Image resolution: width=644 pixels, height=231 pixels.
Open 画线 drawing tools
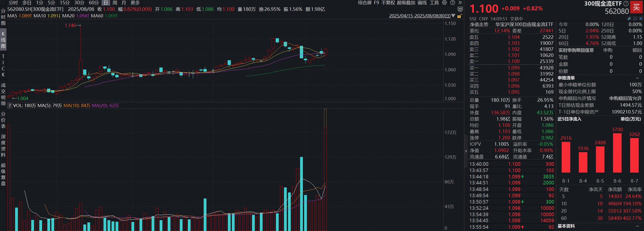pos(422,3)
